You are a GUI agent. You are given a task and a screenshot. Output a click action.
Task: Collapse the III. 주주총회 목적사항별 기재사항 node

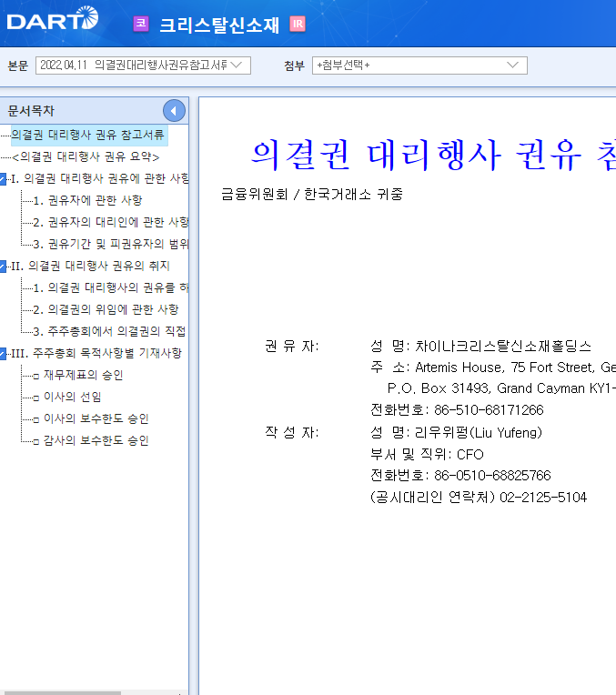click(x=3, y=354)
